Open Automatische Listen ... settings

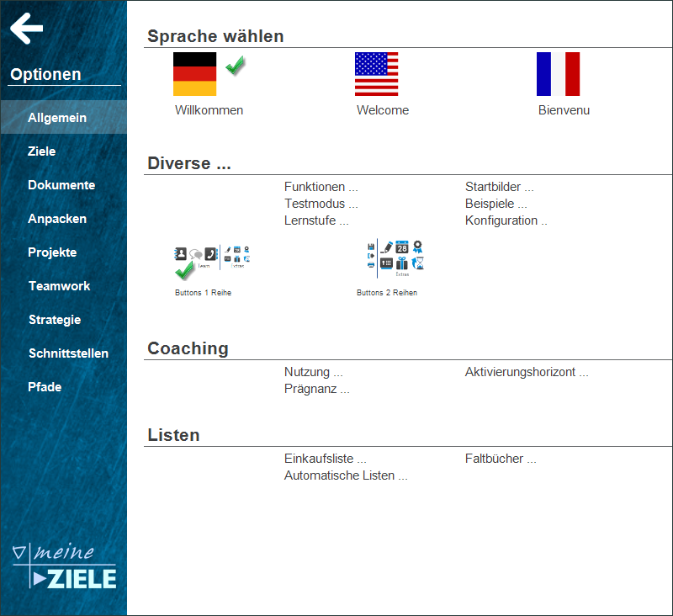[346, 475]
